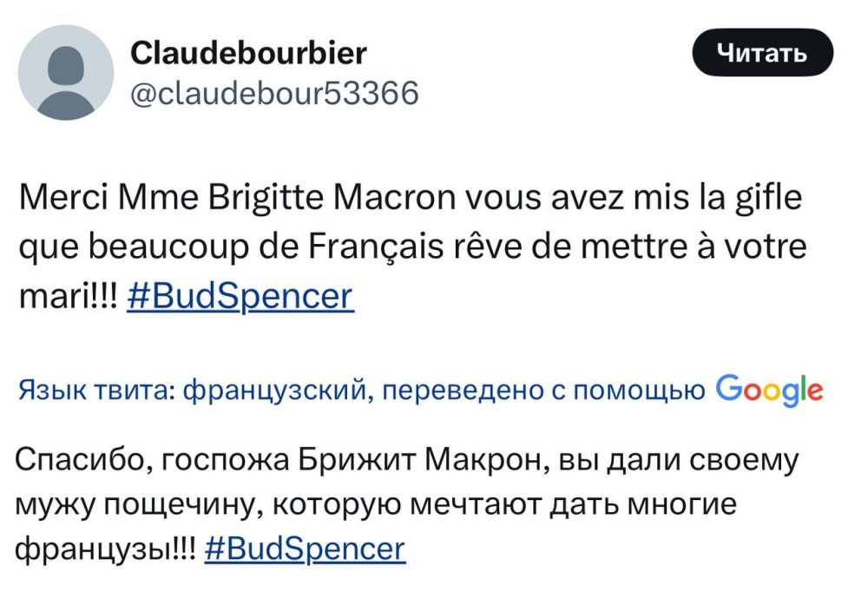
Task: Click the word "французы!!!" in the translation
Action: [105, 548]
